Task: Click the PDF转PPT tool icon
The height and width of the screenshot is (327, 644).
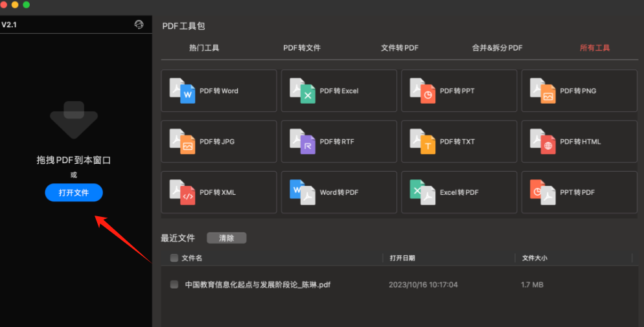Action: (x=422, y=91)
